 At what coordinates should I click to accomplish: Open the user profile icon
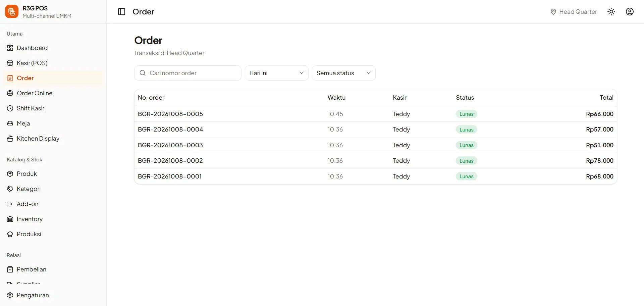coord(630,12)
